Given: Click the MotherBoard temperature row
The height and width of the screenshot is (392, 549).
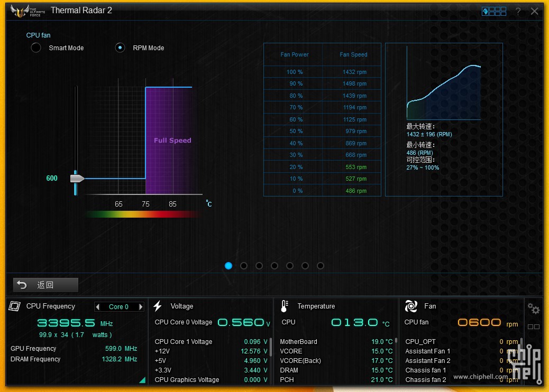Looking at the screenshot, I should [336, 342].
